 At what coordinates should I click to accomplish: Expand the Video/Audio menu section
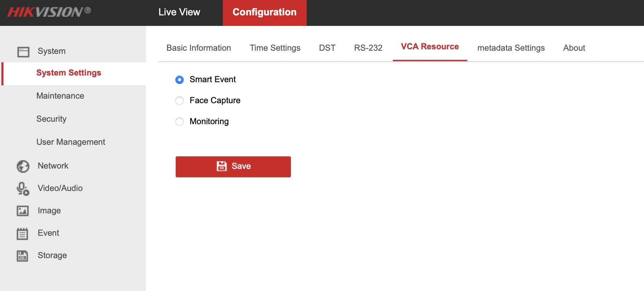pyautogui.click(x=60, y=188)
